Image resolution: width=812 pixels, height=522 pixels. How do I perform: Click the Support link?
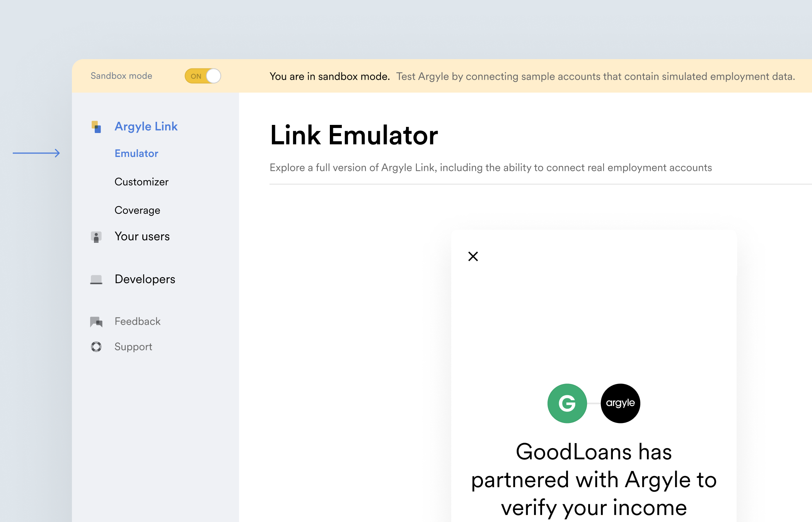pyautogui.click(x=133, y=347)
